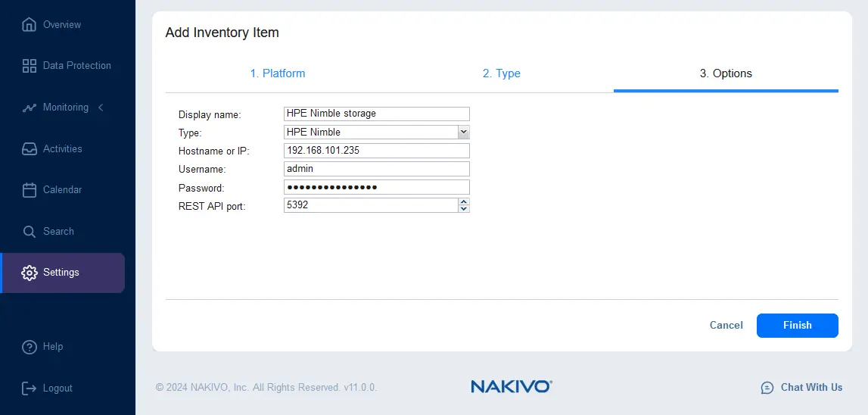Click the Overview home icon
Image resolution: width=868 pixels, height=415 pixels.
pos(30,25)
